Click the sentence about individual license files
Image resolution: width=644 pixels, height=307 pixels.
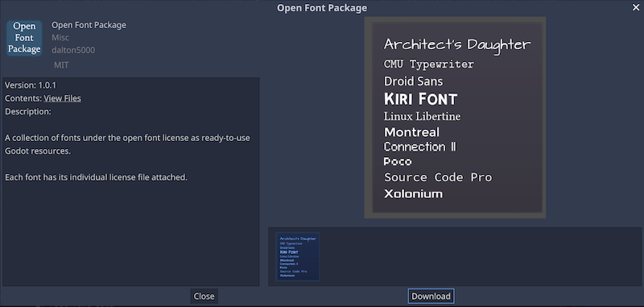[96, 177]
